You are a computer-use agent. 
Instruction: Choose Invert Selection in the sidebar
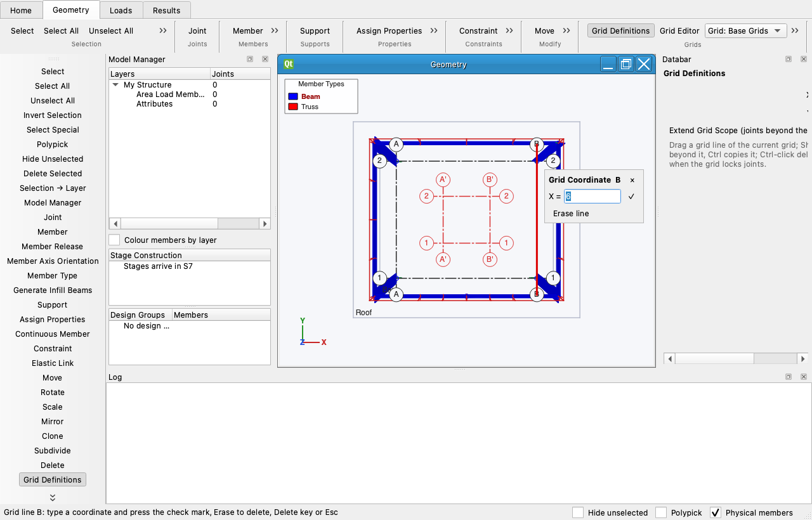53,115
